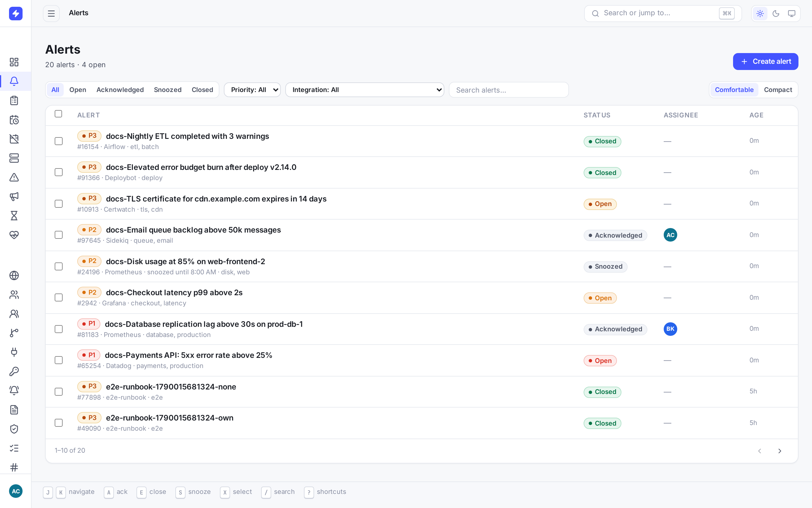Open the shield check icon in sidebar

click(14, 429)
